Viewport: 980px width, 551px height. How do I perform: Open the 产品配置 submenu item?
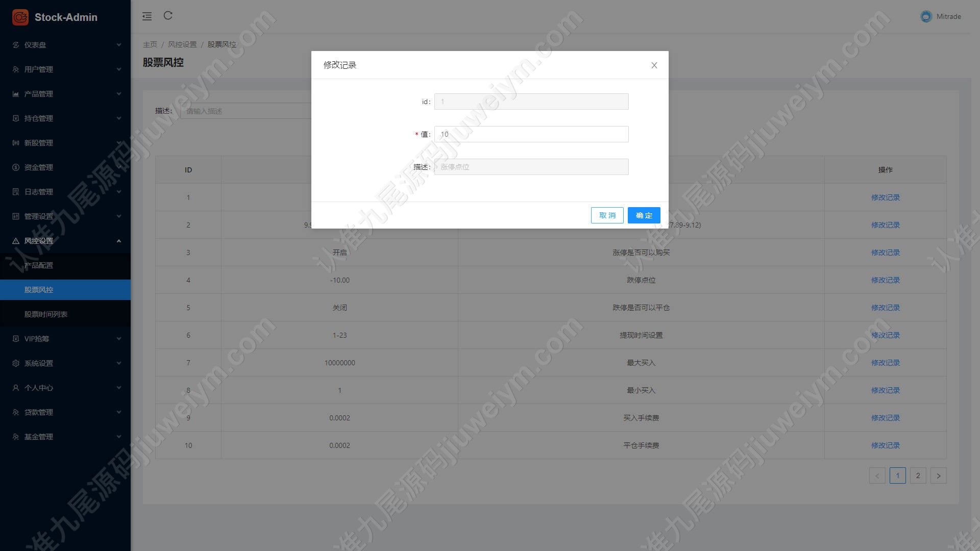tap(65, 265)
